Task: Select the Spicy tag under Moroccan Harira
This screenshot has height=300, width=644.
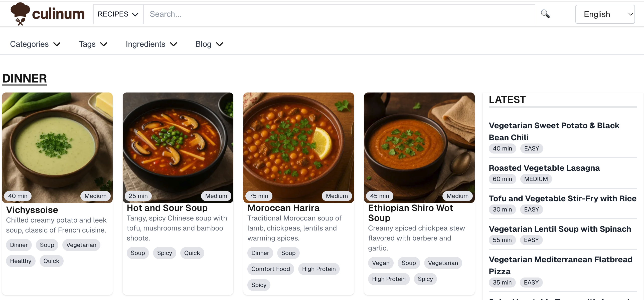Action: [x=259, y=285]
